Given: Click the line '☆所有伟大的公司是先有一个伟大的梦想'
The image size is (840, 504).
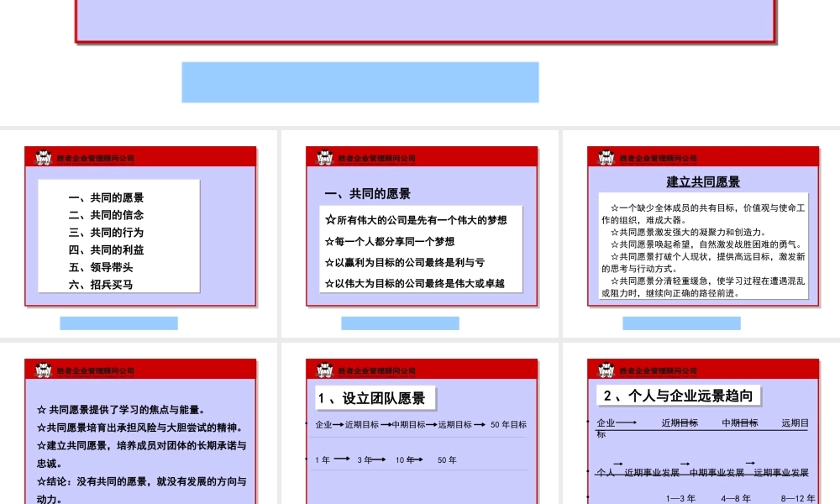Looking at the screenshot, I should tap(416, 220).
